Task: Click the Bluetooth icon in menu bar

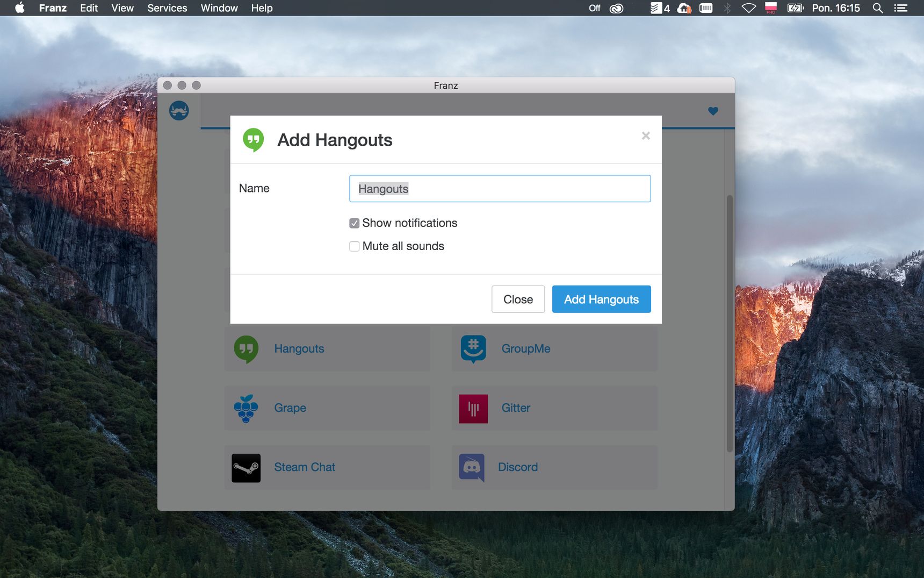Action: point(727,8)
